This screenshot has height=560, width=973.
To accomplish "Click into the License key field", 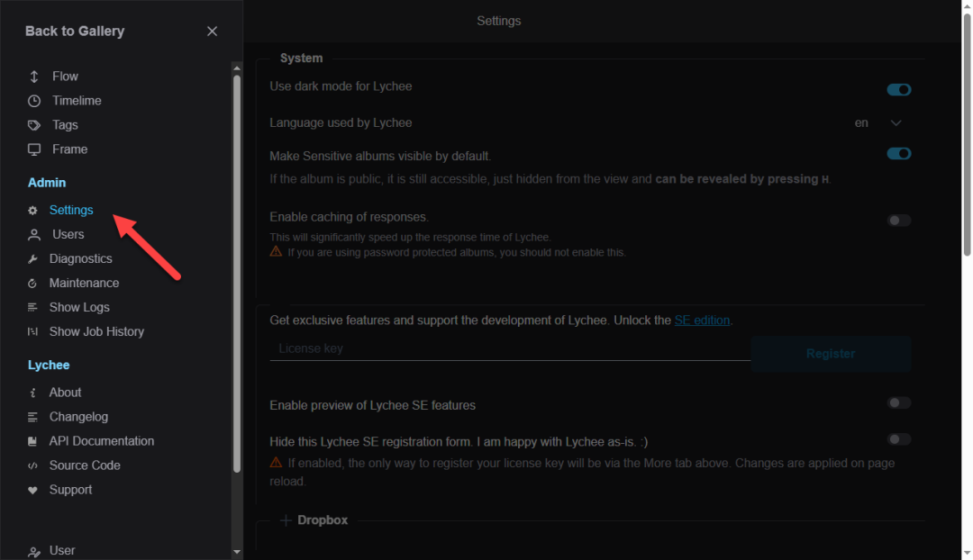I will click(x=509, y=348).
